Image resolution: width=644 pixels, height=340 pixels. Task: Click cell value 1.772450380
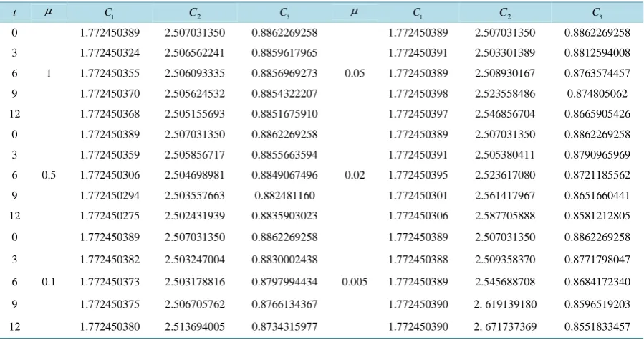110,327
